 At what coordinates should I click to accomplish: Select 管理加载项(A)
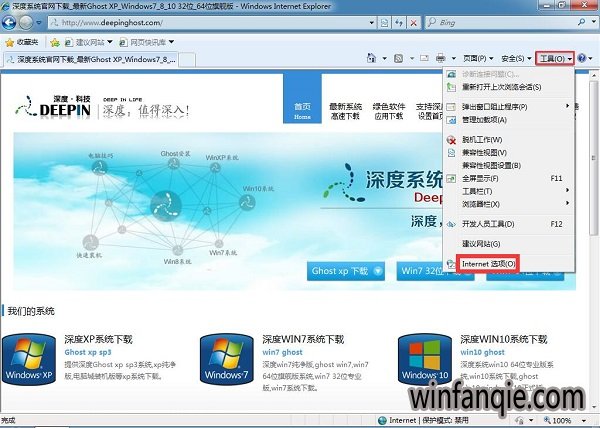[x=508, y=120]
